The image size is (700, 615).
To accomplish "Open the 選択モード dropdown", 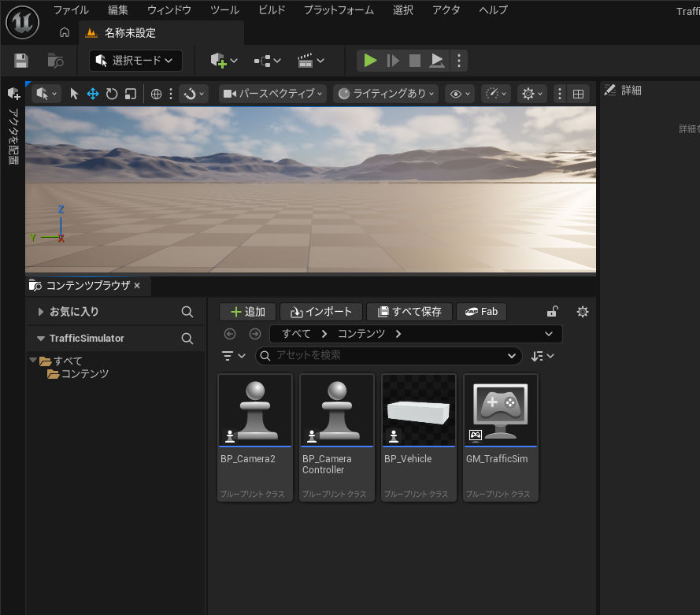I will (135, 61).
